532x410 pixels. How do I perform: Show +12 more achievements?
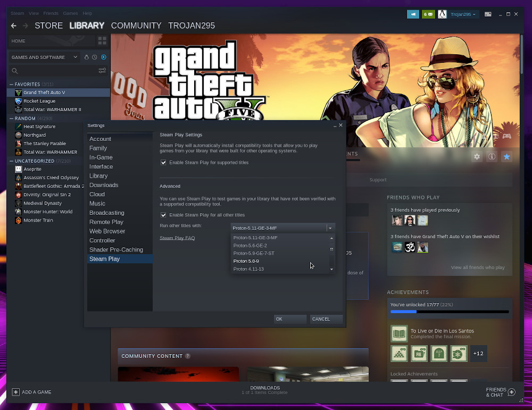(478, 354)
